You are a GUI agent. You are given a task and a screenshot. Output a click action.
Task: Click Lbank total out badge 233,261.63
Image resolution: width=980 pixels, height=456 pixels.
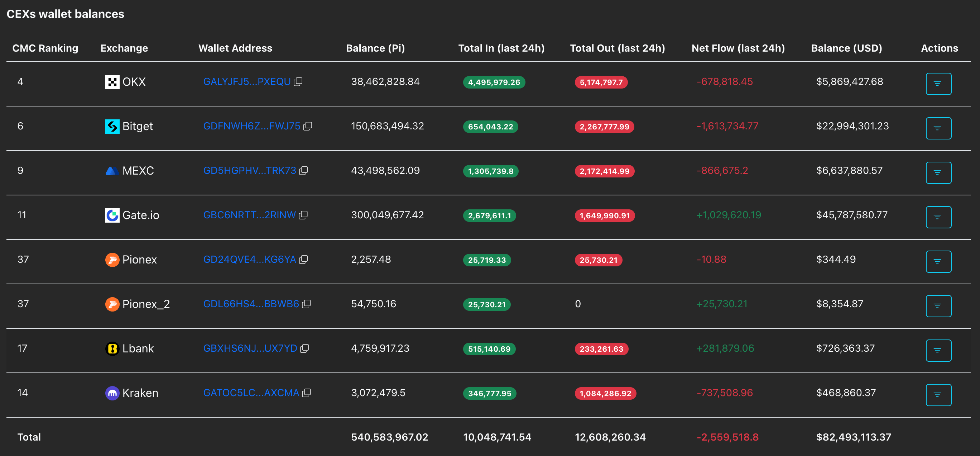click(601, 349)
